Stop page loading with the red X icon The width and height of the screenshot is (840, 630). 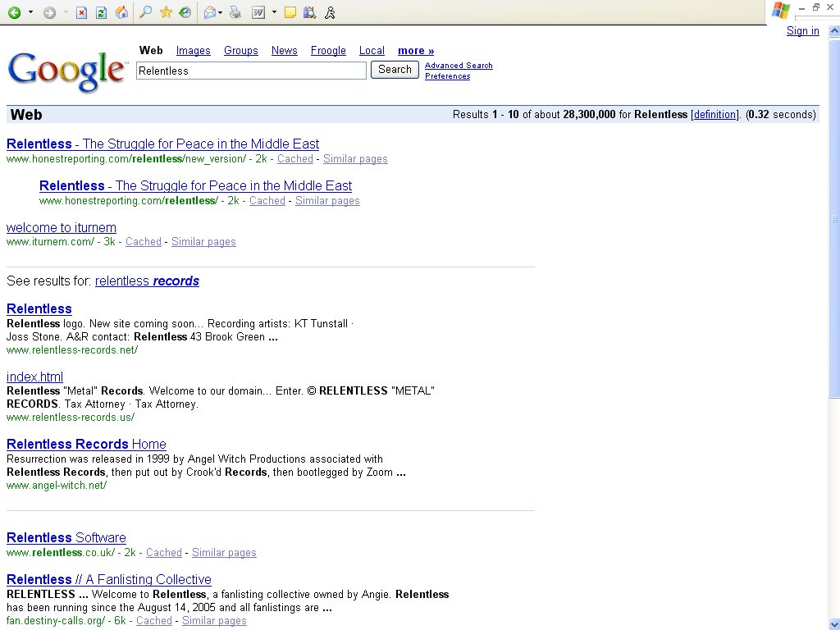(x=81, y=12)
